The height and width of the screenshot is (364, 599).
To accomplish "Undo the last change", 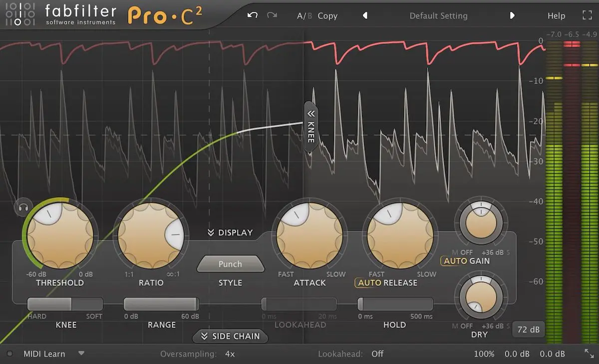I will (x=253, y=15).
